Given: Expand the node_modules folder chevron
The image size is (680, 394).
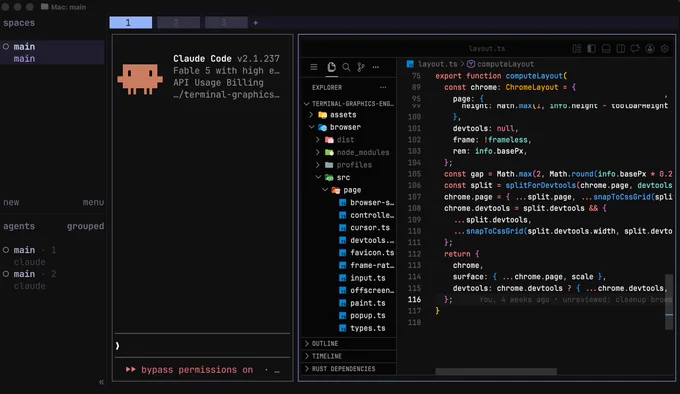Looking at the screenshot, I should tap(318, 152).
